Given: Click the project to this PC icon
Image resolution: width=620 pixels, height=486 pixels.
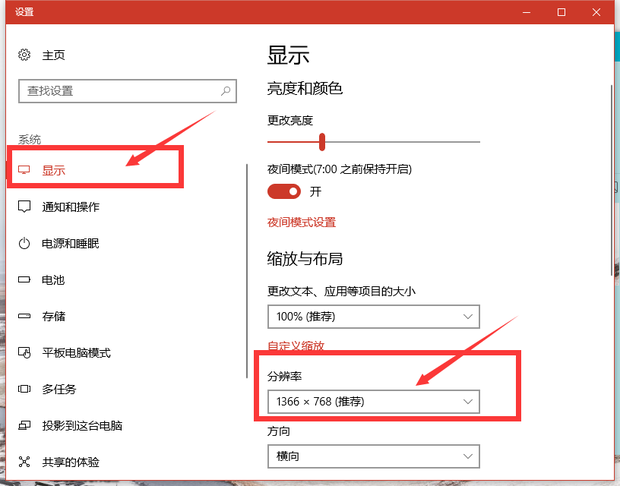Looking at the screenshot, I should pyautogui.click(x=24, y=425).
